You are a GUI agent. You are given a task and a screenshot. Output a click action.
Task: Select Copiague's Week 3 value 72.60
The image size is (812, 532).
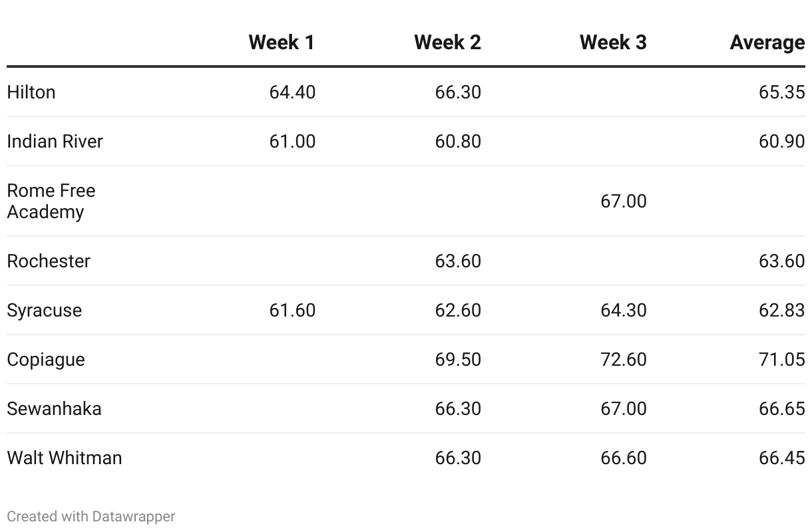tap(624, 360)
